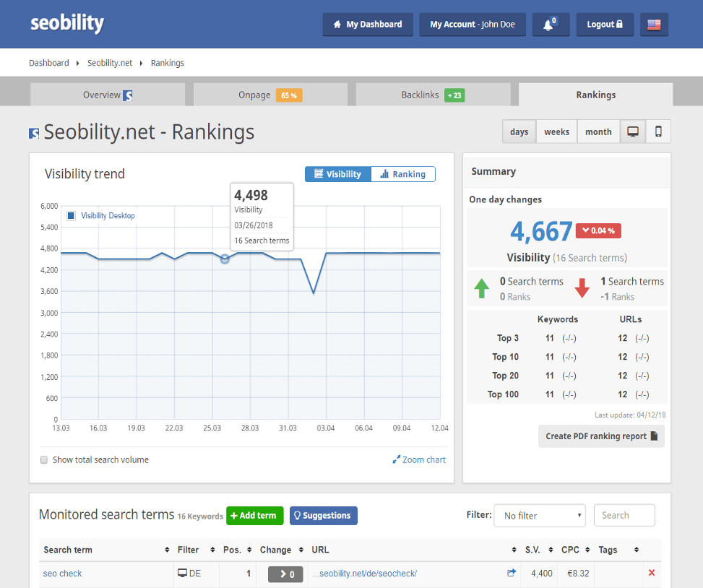703x588 pixels.
Task: Select the Visibility chart mode
Action: pyautogui.click(x=338, y=174)
